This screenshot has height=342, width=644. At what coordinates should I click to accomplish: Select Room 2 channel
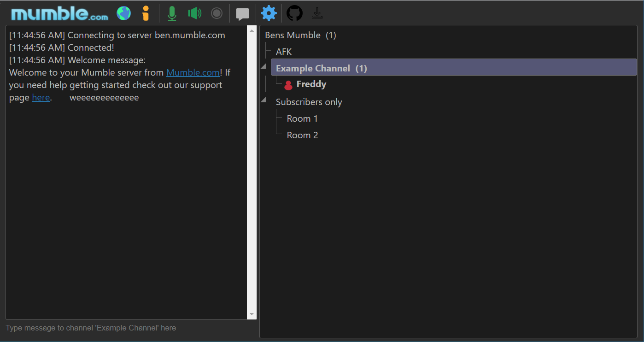coord(302,135)
